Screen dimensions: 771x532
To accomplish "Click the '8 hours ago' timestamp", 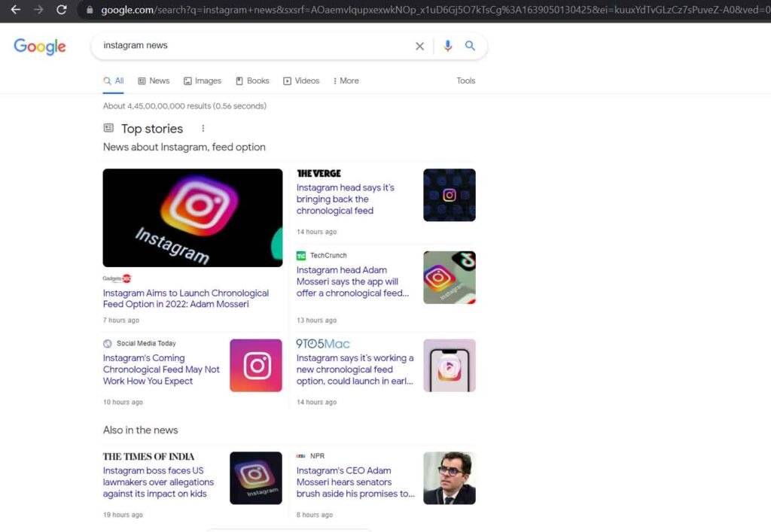I will click(x=315, y=515).
